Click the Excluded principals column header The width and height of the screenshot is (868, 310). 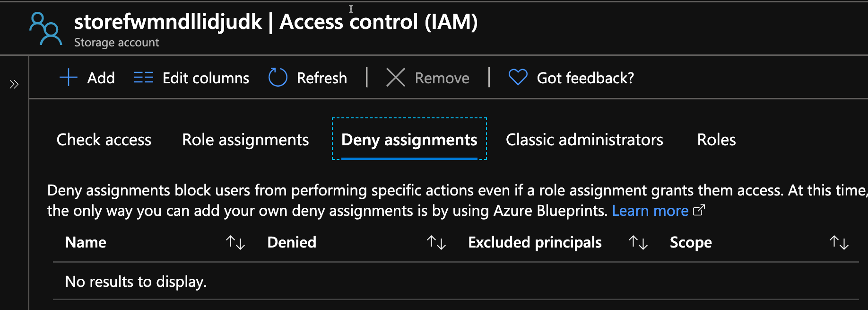(535, 242)
